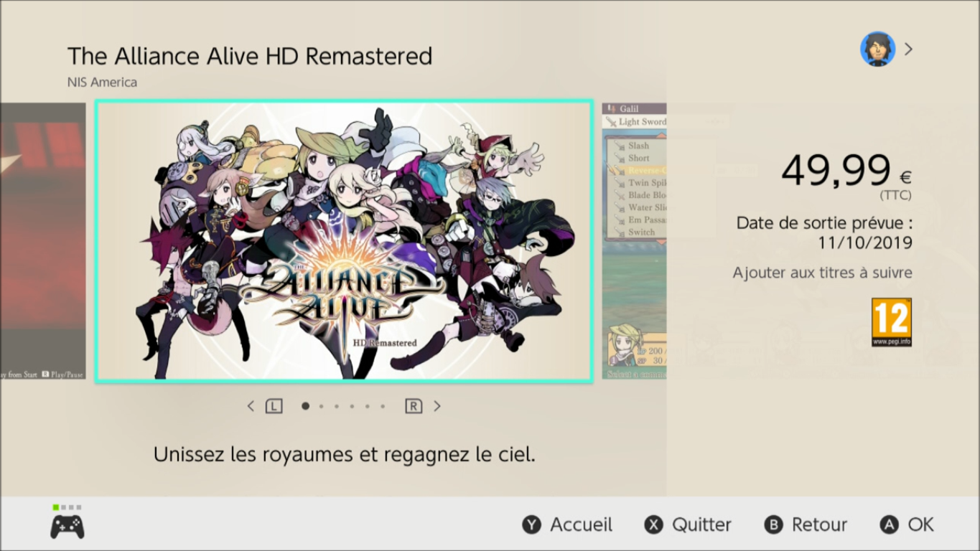Select the PEGI 12 rating icon
This screenshot has width=980, height=551.
point(892,322)
